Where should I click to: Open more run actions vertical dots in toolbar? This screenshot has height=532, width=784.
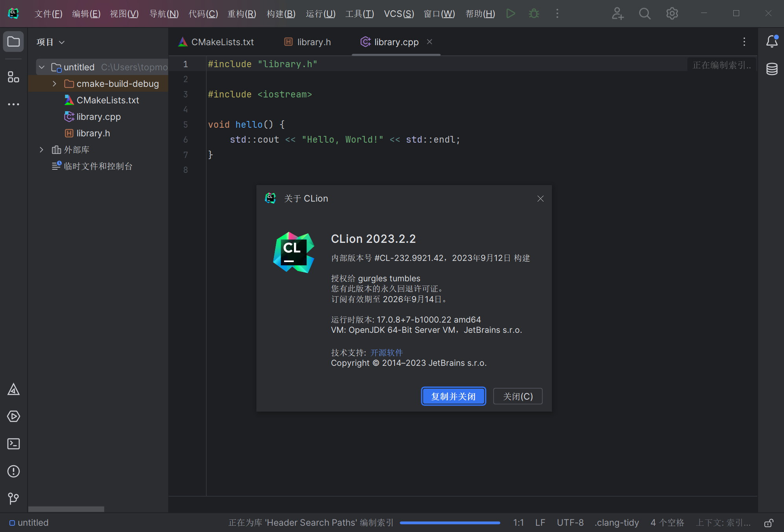pos(557,14)
